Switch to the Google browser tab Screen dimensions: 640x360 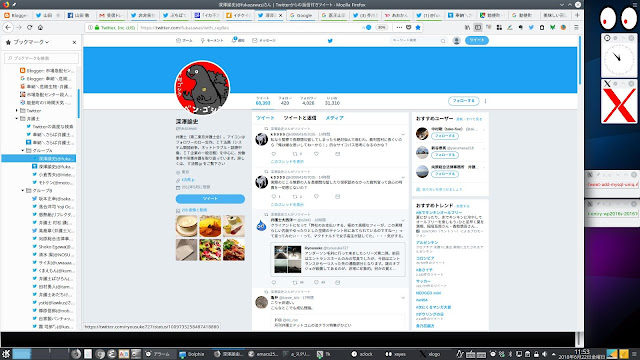[x=301, y=15]
